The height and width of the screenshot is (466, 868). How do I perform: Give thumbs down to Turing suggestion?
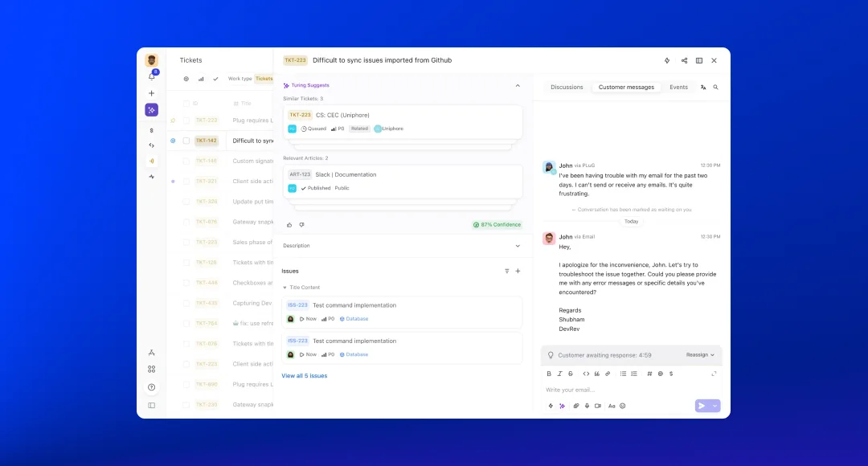(301, 225)
